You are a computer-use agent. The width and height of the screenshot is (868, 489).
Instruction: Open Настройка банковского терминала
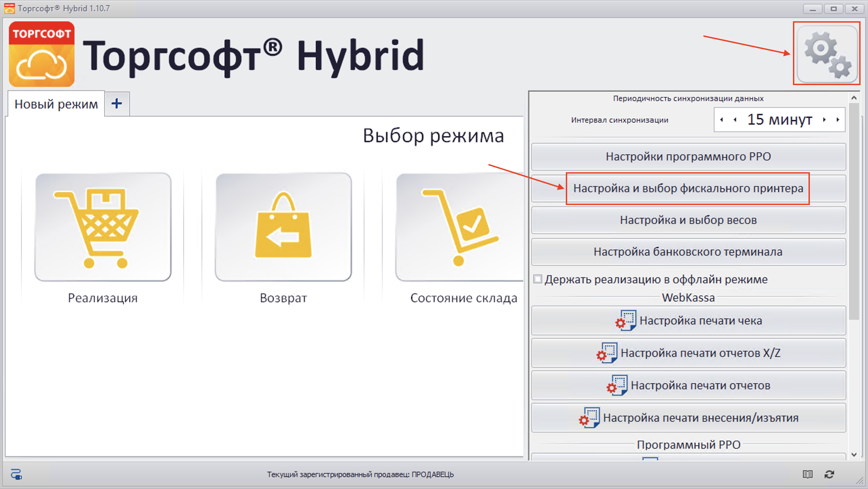point(688,252)
